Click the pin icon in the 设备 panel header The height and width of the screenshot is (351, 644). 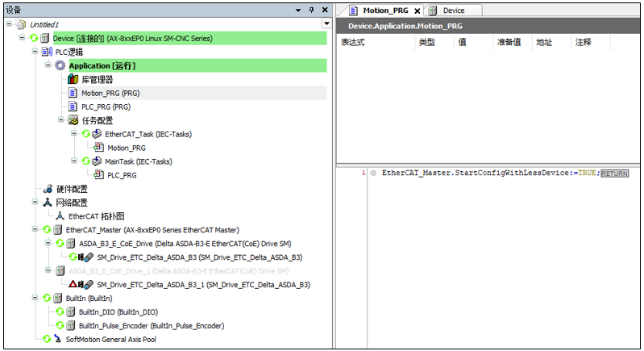pos(311,10)
